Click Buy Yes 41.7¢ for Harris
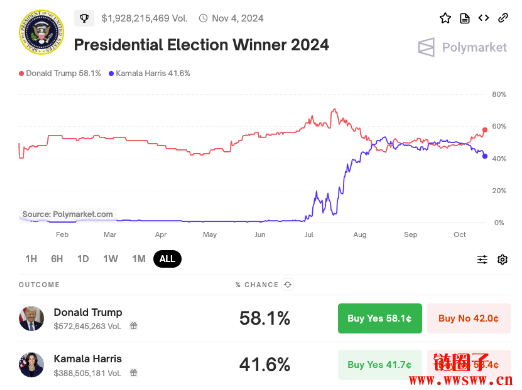The image size is (522, 390). [380, 365]
